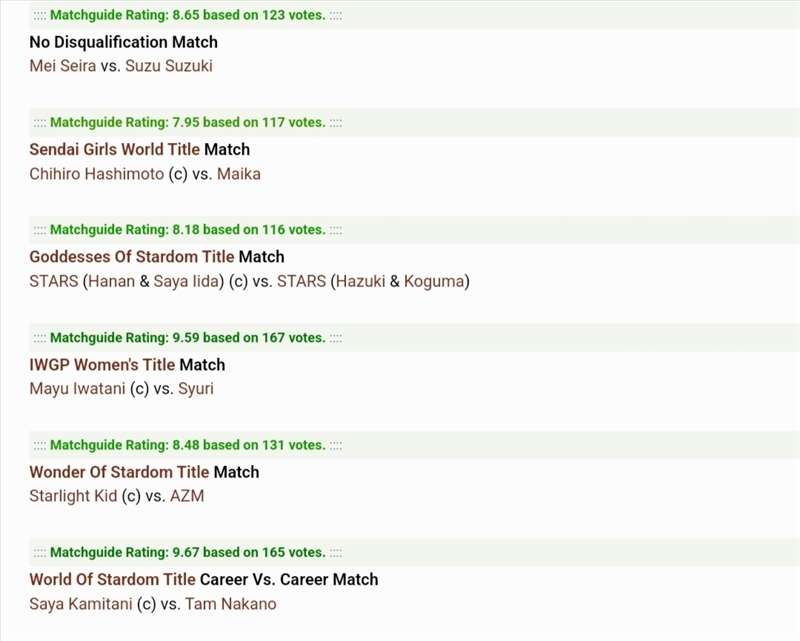
Task: Click the Hanan wrestler link
Action: coord(112,281)
